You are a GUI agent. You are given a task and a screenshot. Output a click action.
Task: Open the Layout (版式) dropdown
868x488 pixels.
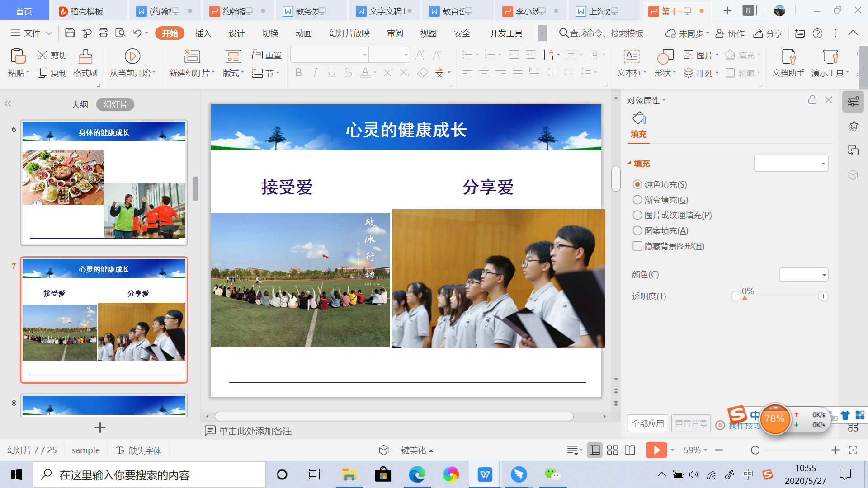click(233, 73)
